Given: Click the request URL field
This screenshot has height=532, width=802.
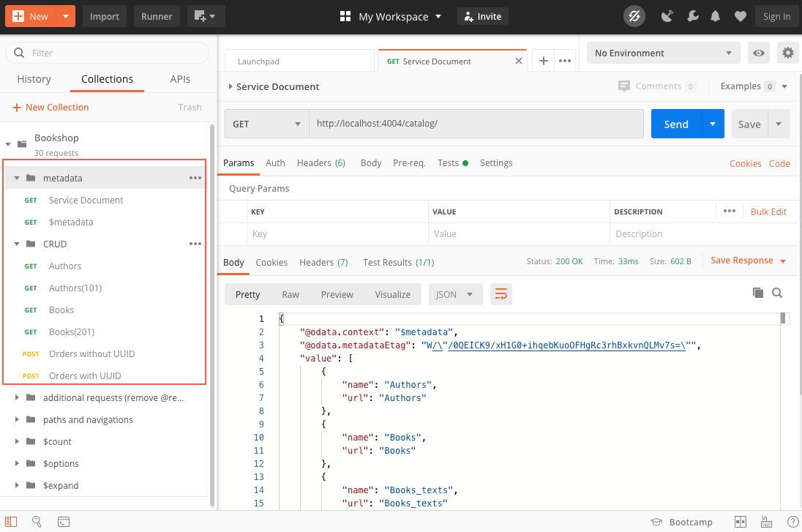Looking at the screenshot, I should click(476, 123).
